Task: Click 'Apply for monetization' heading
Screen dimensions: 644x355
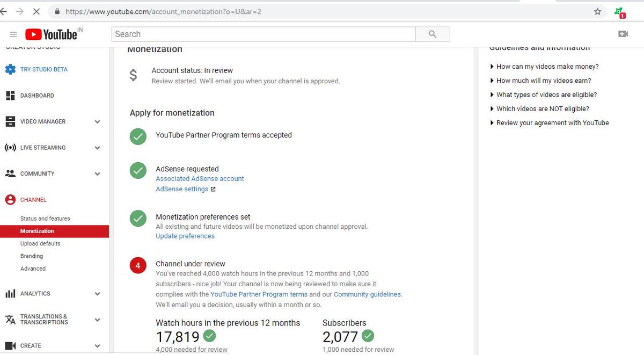Action: pos(172,113)
